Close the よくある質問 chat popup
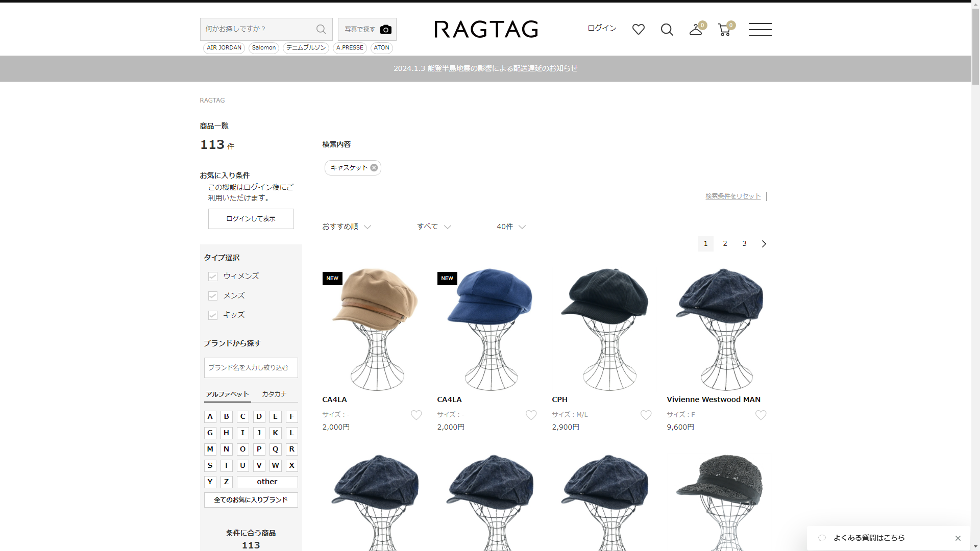Viewport: 980px width, 551px height. pos(958,538)
